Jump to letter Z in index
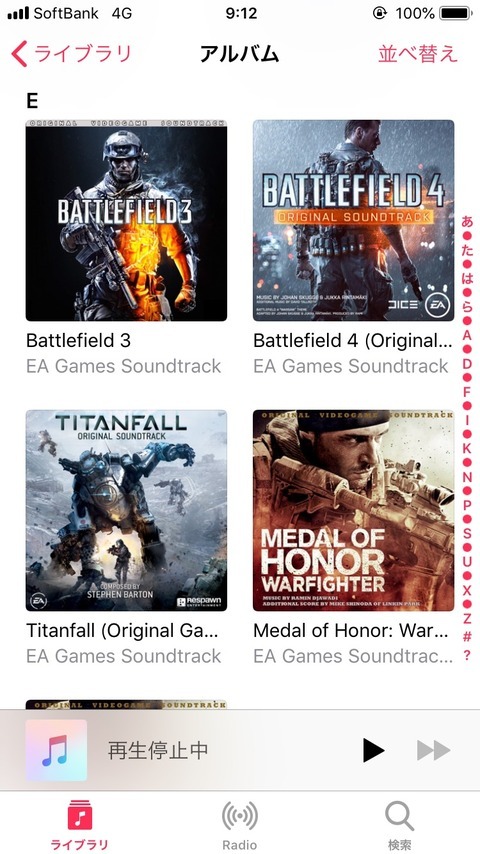Image resolution: width=480 pixels, height=854 pixels. pos(467,619)
